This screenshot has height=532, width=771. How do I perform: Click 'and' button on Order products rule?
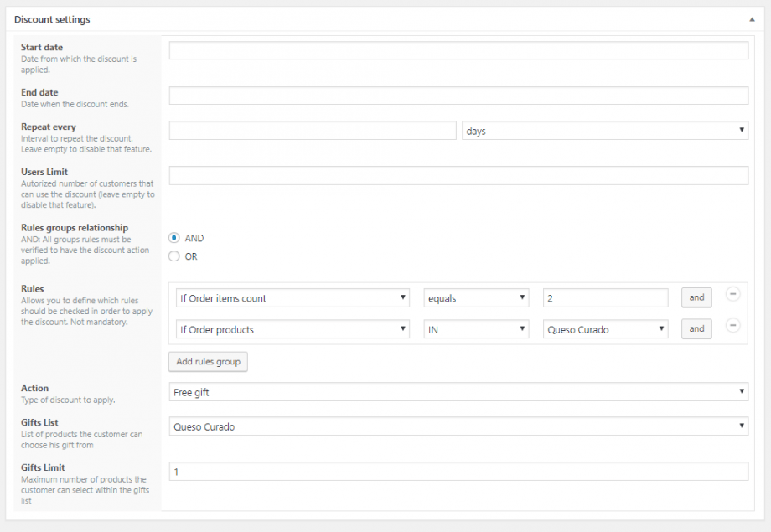(x=697, y=329)
